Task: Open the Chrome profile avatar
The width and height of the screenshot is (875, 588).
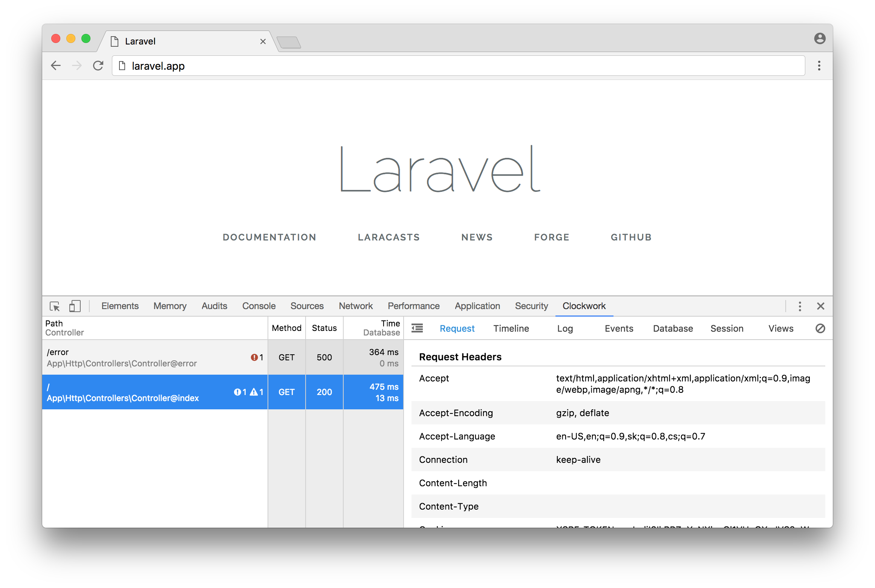Action: click(820, 38)
